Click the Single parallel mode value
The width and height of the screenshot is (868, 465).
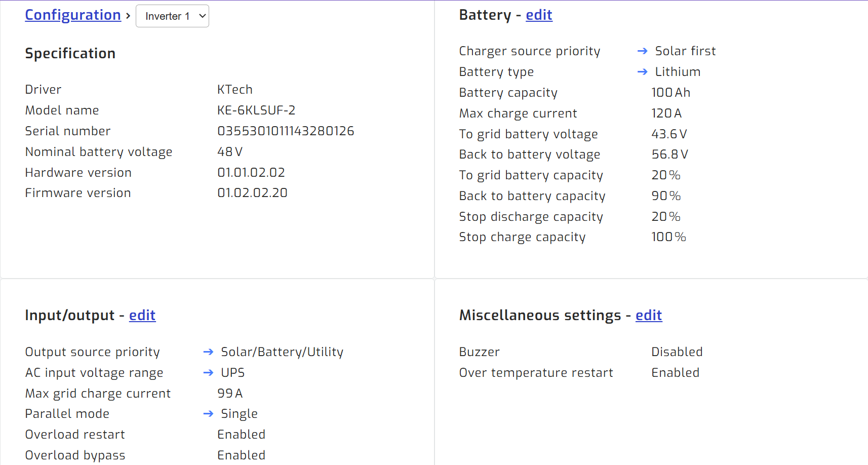coord(239,413)
